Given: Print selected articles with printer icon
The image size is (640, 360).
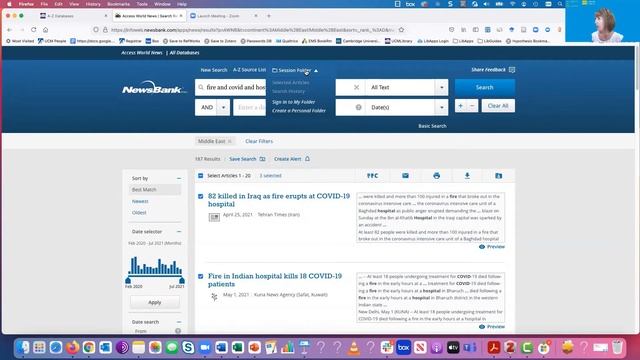Looking at the screenshot, I should 436,176.
